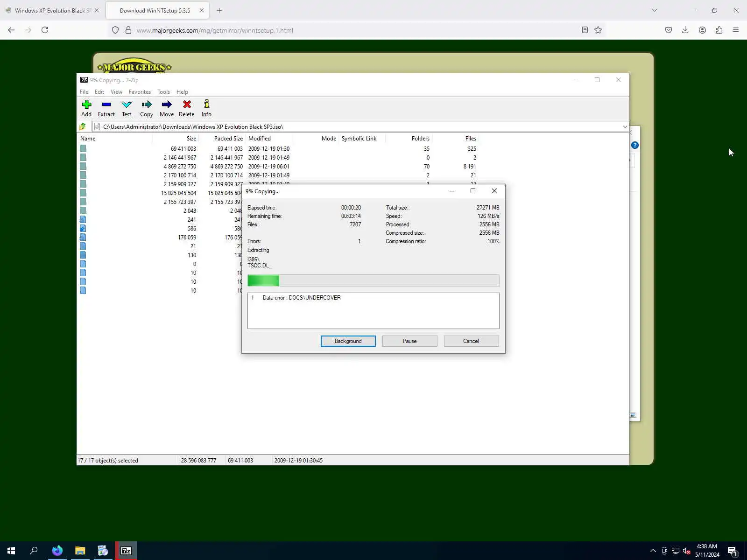The image size is (747, 560).
Task: Open taskbar search
Action: [x=34, y=551]
